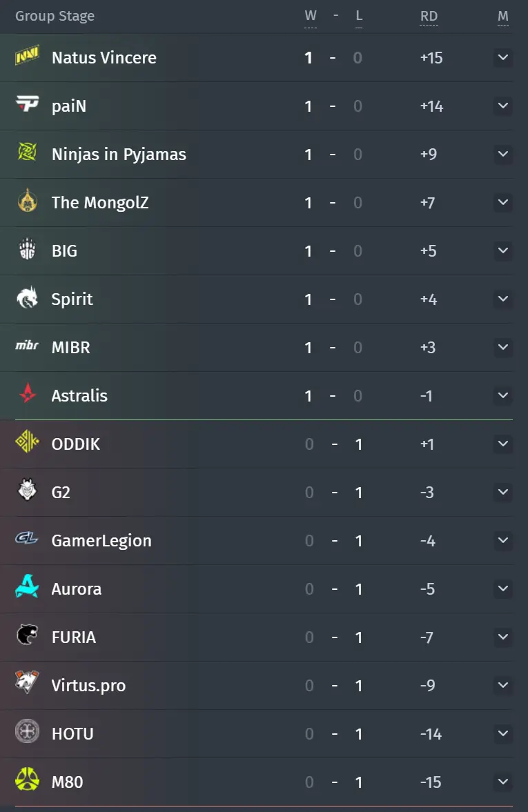This screenshot has height=812, width=528.
Task: Show matches dropdown for ODDIK
Action: coord(503,444)
